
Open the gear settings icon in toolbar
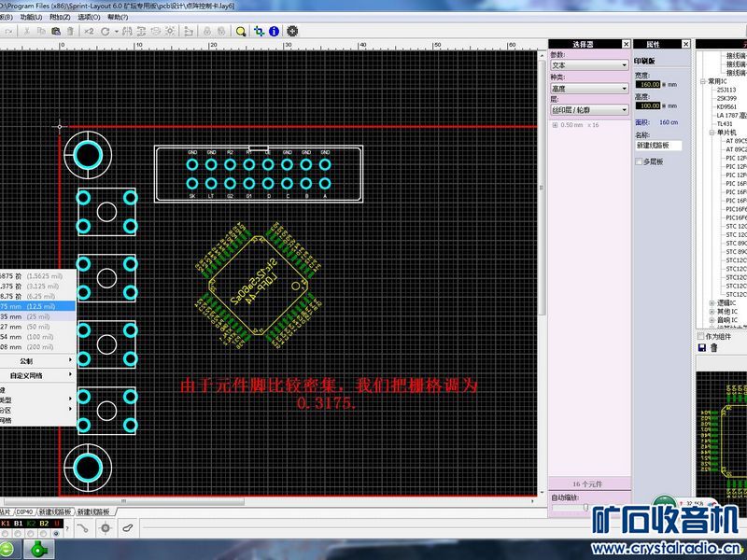click(292, 31)
